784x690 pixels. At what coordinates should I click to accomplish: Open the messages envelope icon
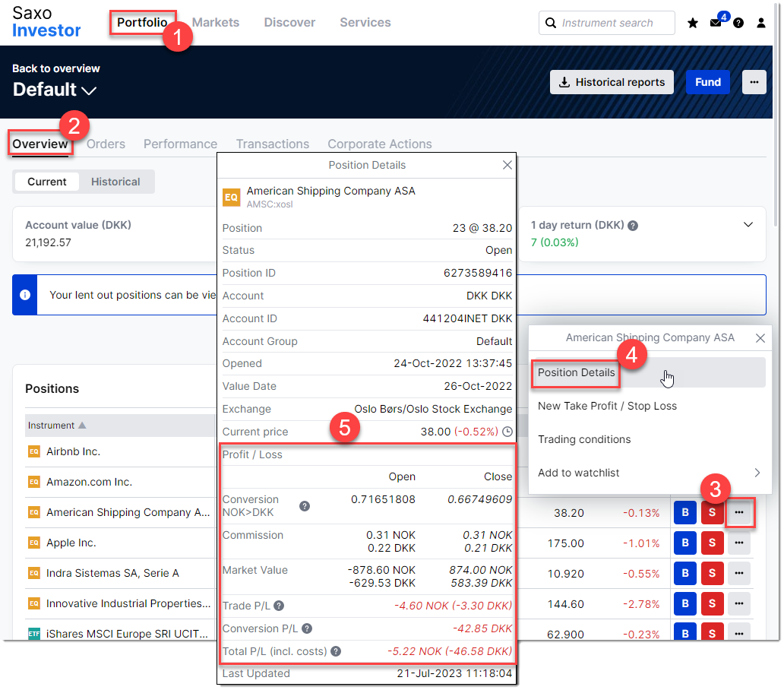pyautogui.click(x=716, y=23)
